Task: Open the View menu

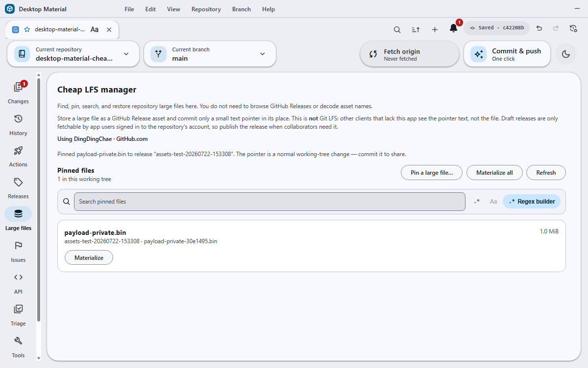Action: click(173, 9)
